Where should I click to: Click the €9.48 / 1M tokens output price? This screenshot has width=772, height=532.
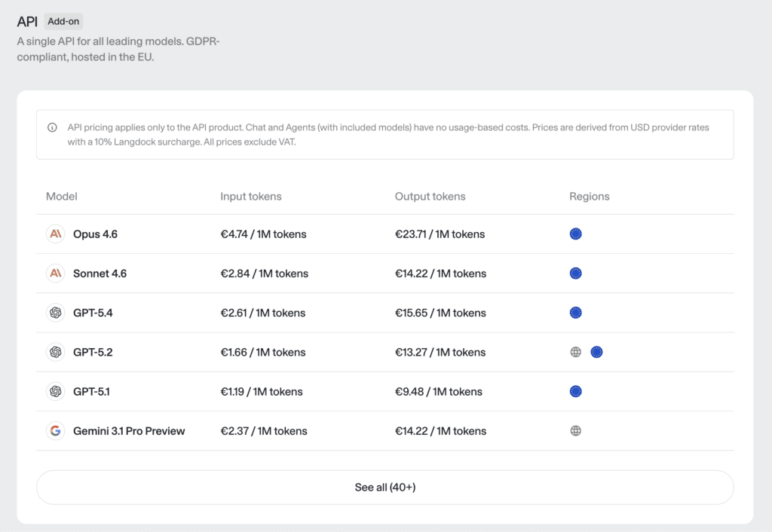tap(439, 392)
